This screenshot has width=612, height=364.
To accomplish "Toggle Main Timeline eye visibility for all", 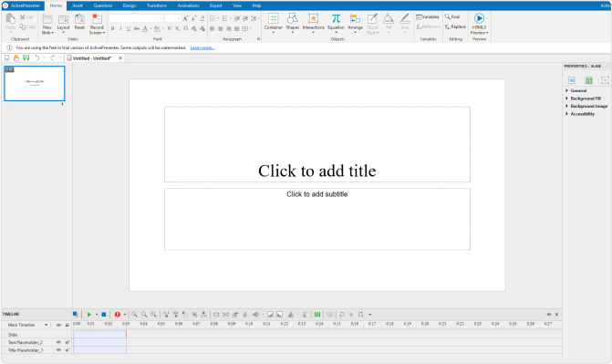I will tap(58, 325).
